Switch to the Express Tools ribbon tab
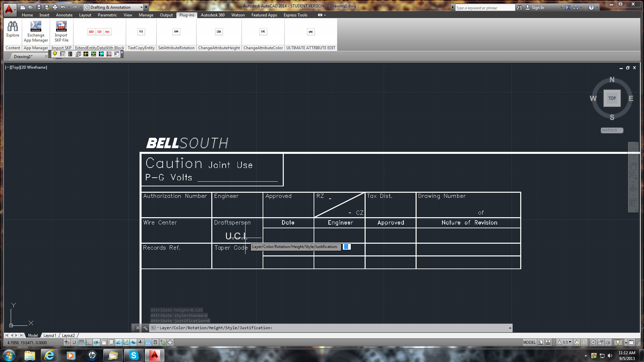The height and width of the screenshot is (362, 644). pyautogui.click(x=295, y=15)
